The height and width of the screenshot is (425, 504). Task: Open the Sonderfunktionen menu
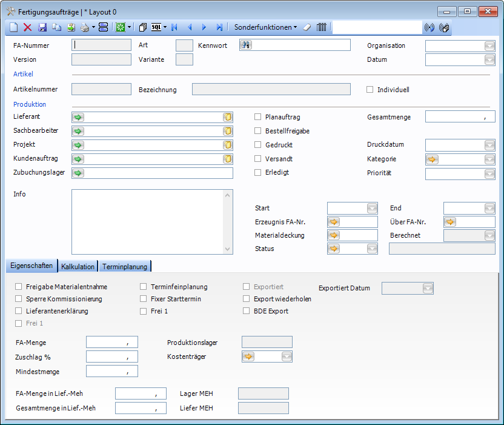265,27
